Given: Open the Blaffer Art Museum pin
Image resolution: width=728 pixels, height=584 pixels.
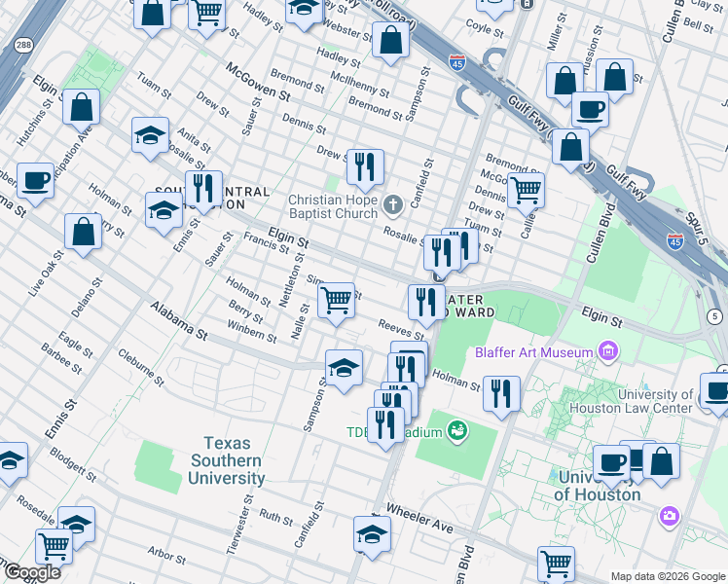Looking at the screenshot, I should [x=608, y=351].
